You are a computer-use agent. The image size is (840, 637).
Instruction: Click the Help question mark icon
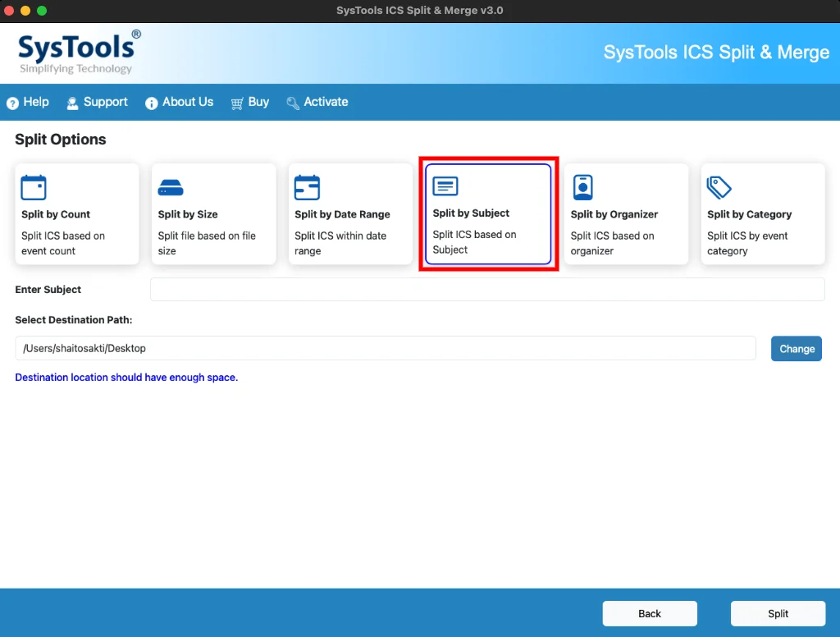(12, 103)
